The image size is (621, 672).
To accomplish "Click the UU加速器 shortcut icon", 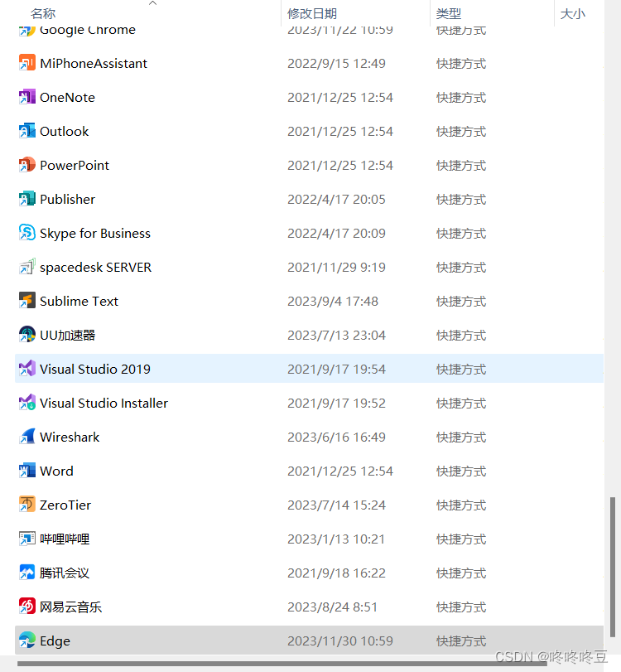I will (27, 334).
